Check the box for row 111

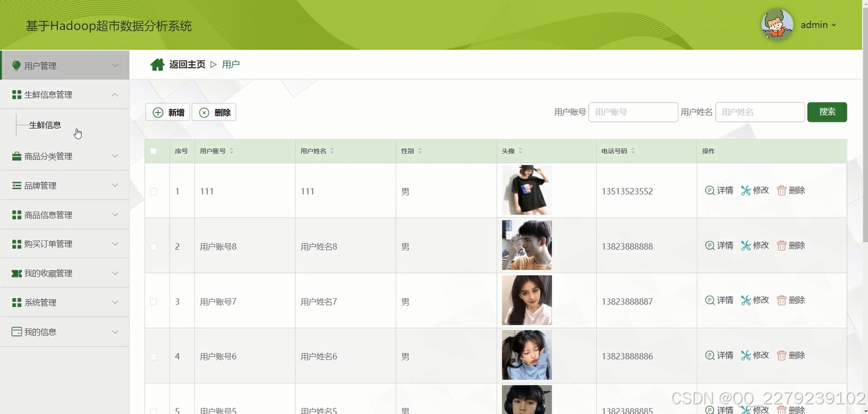(154, 191)
